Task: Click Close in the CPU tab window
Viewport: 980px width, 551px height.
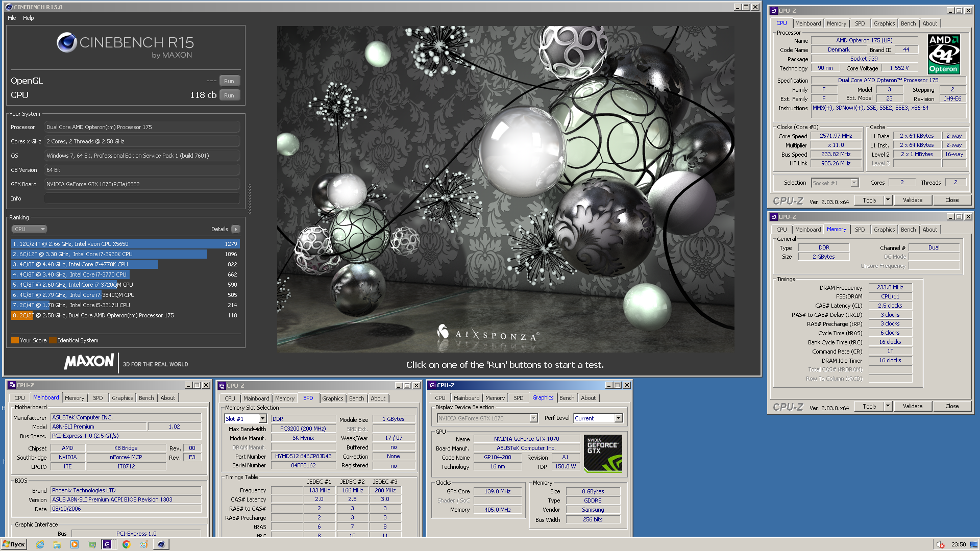Action: (952, 201)
